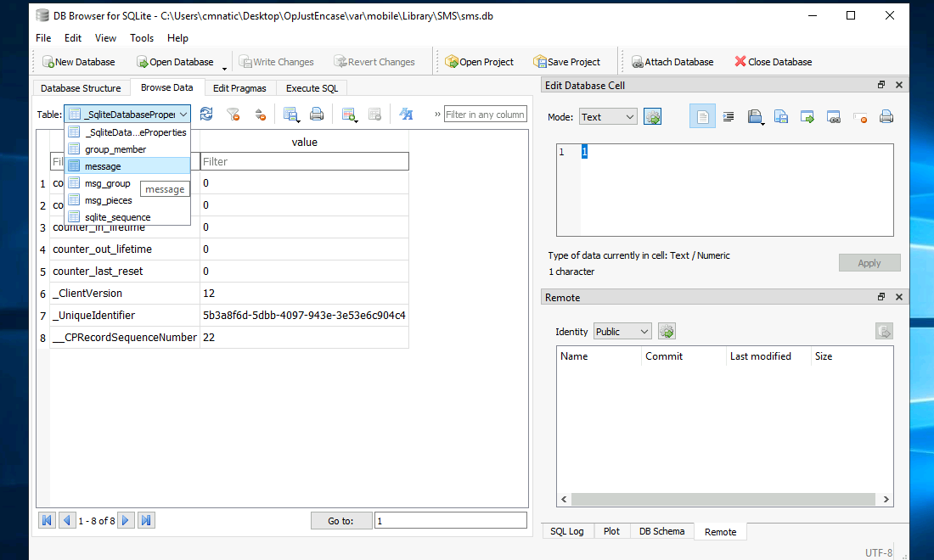Select the _UniqueIdentifier cell

point(125,315)
